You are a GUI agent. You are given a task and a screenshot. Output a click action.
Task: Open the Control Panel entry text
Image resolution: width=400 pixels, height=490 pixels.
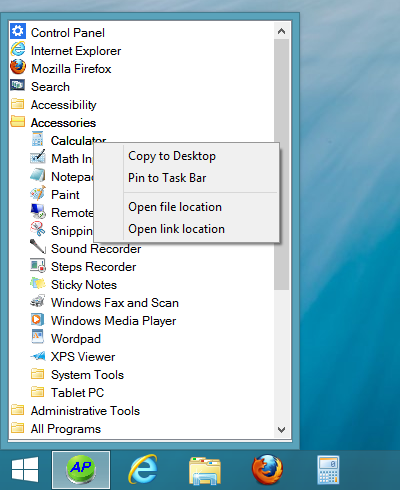[68, 33]
